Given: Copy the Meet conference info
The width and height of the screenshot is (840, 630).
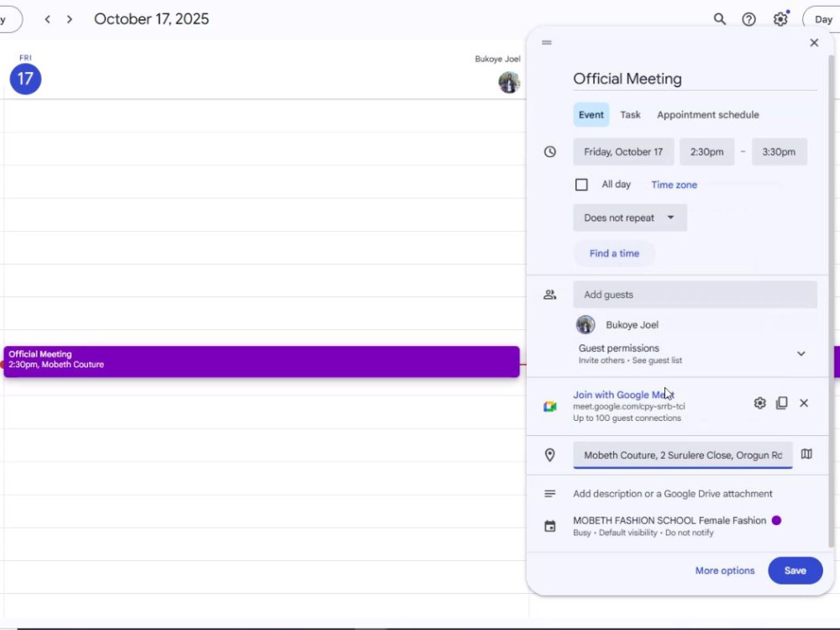Looking at the screenshot, I should (x=781, y=403).
